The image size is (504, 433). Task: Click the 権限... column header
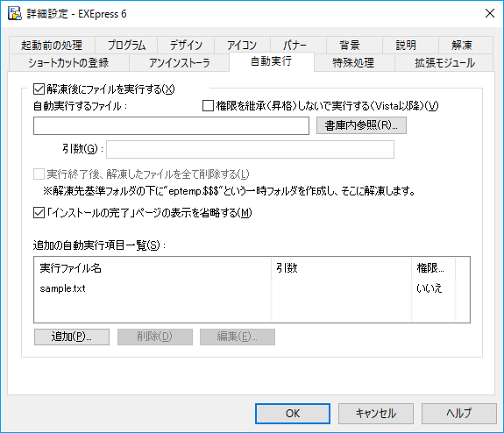tap(433, 267)
